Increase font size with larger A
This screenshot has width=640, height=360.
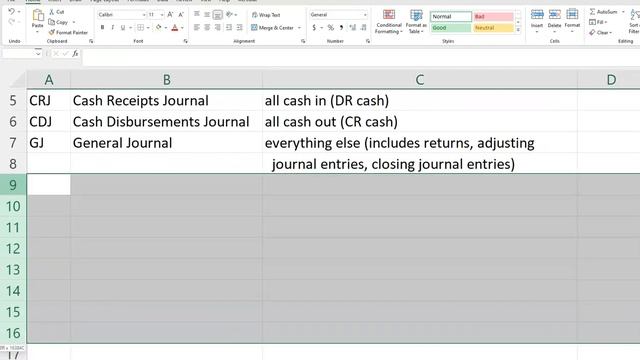pos(171,15)
